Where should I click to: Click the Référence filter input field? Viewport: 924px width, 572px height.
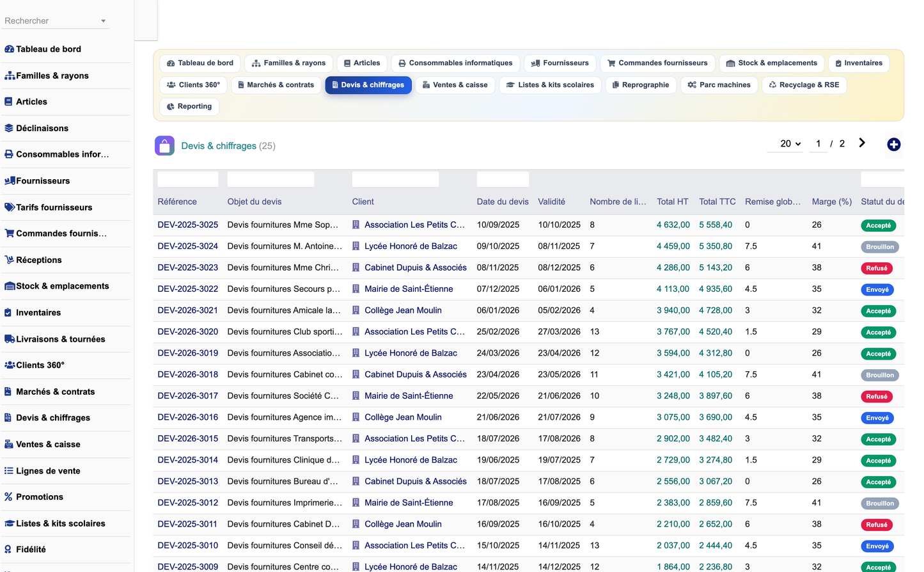(x=188, y=179)
